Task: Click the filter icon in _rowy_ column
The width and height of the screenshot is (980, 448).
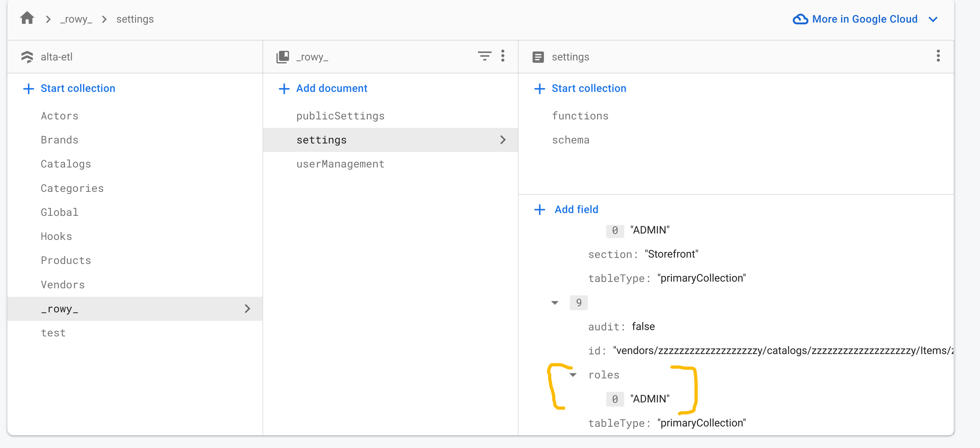Action: coord(484,56)
